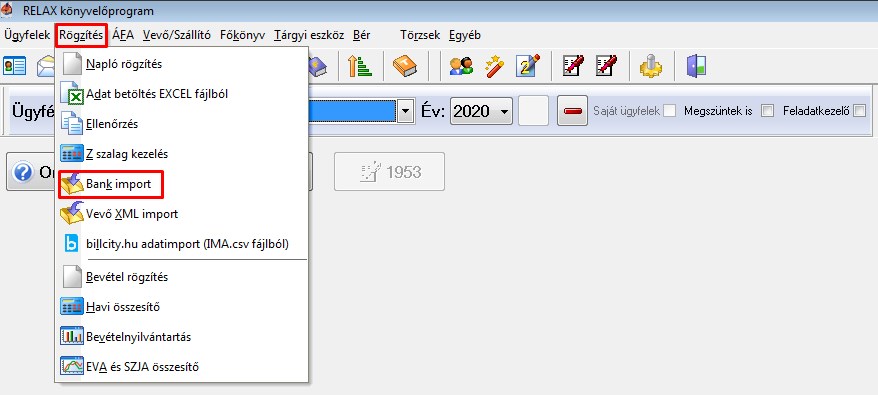Choose Napló rögzítés from the menu
878x395 pixels.
181,64
